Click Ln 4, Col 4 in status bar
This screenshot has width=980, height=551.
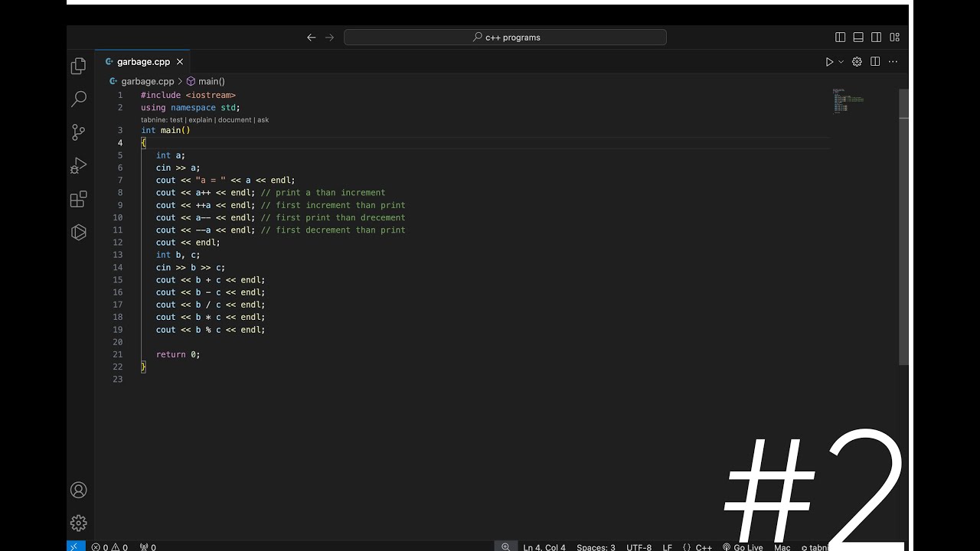(544, 547)
